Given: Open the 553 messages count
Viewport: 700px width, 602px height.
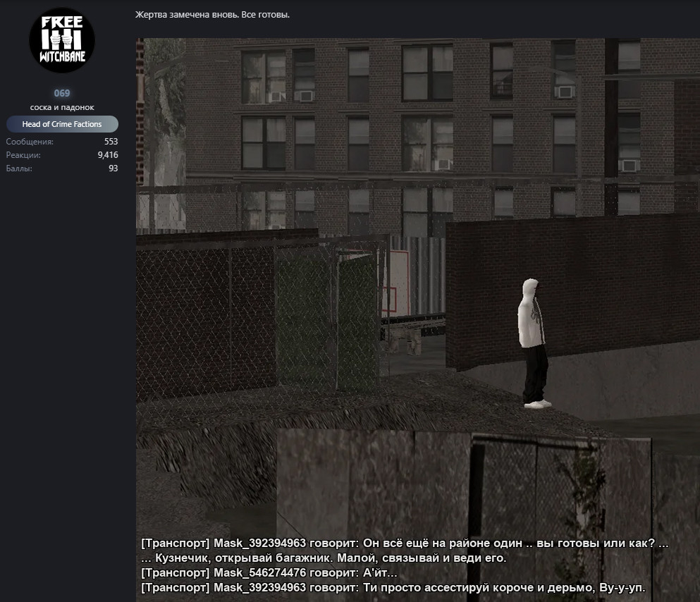Looking at the screenshot, I should 111,142.
